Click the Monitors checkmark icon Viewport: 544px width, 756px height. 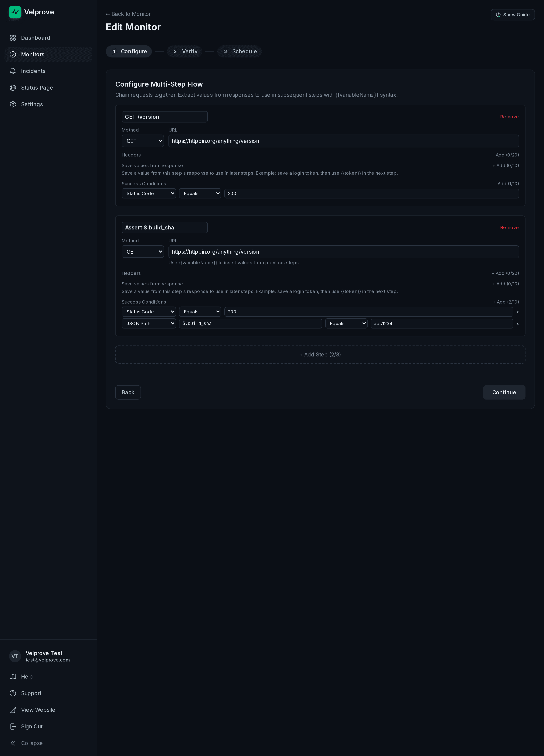pos(13,55)
